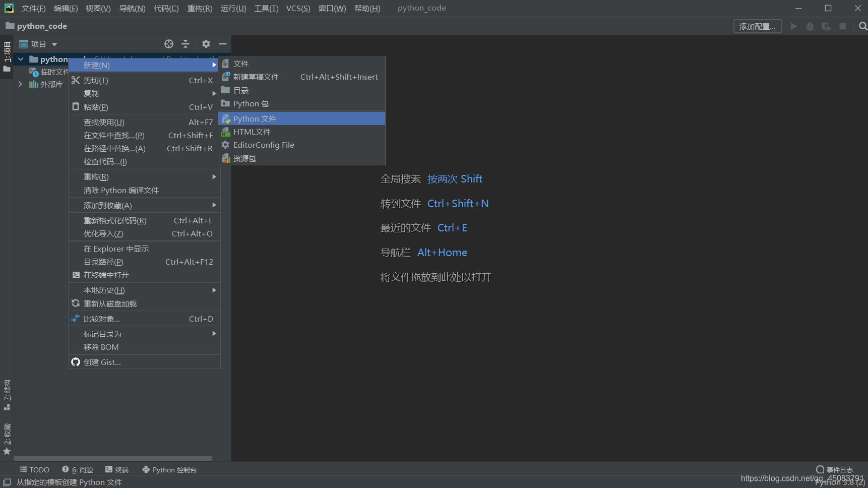Click the Run play icon in toolbar
Viewport: 868px width, 488px height.
[794, 26]
